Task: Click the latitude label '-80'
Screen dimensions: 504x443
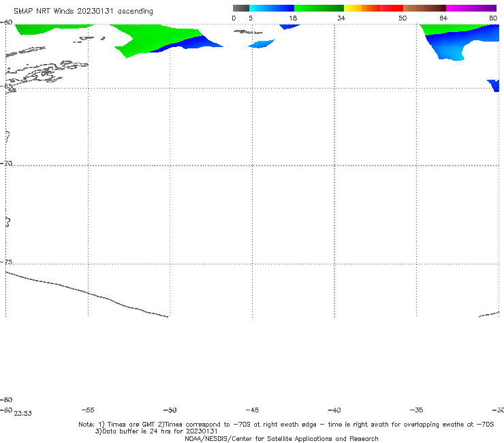Action: click(6, 399)
